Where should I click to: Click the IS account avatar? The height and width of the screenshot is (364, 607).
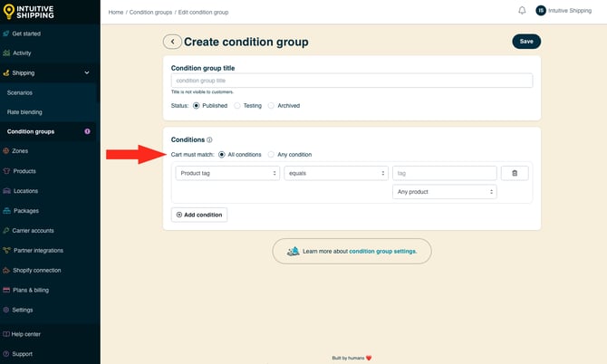pyautogui.click(x=541, y=11)
